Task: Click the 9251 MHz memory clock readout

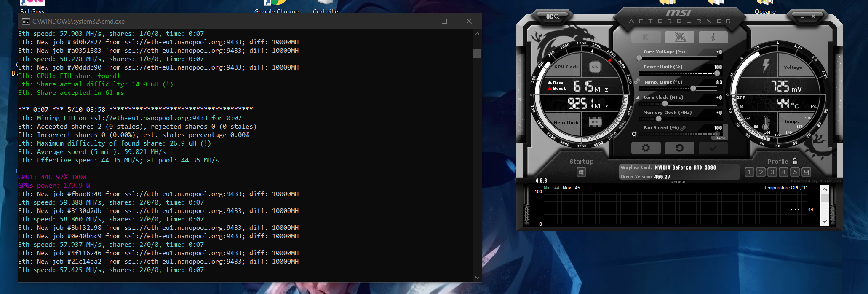Action: point(588,103)
